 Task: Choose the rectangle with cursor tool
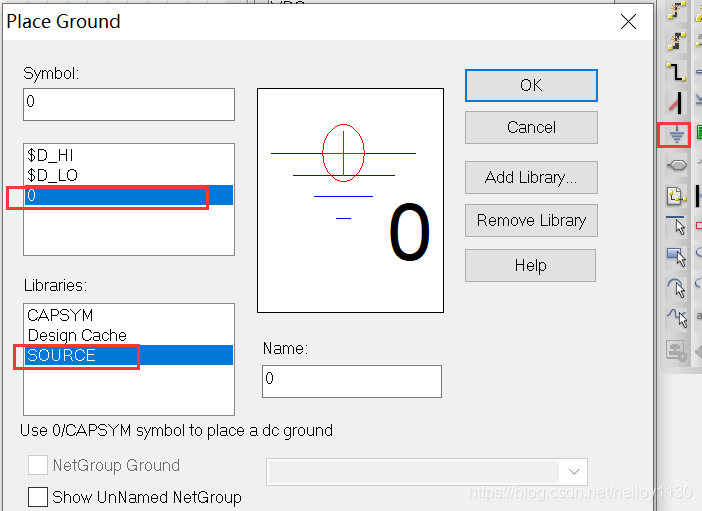click(676, 257)
